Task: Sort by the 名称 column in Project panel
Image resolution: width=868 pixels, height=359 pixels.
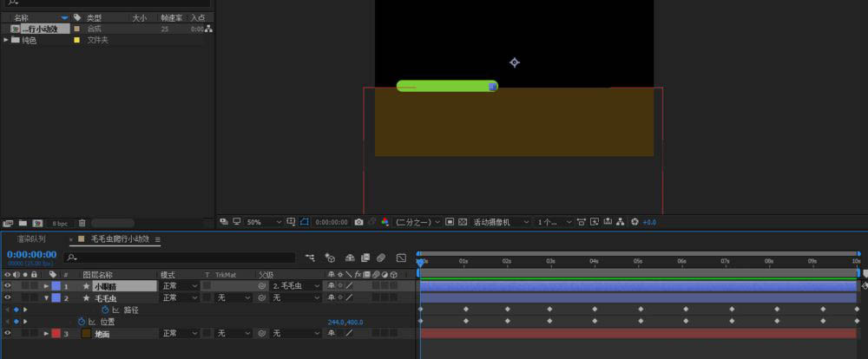Action: [22, 17]
